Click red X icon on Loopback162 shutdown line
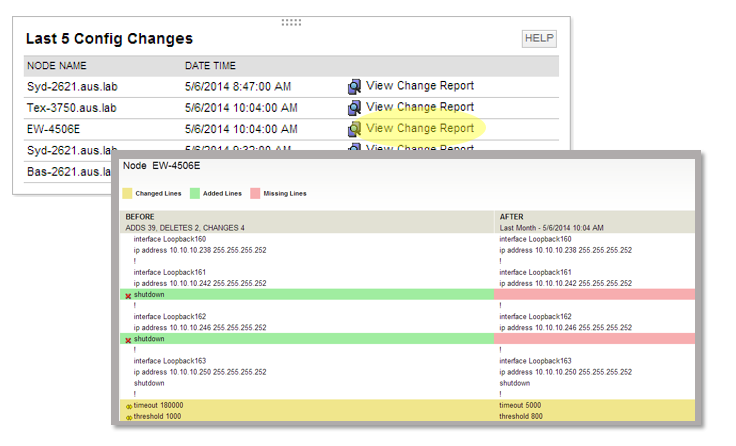 coord(128,340)
